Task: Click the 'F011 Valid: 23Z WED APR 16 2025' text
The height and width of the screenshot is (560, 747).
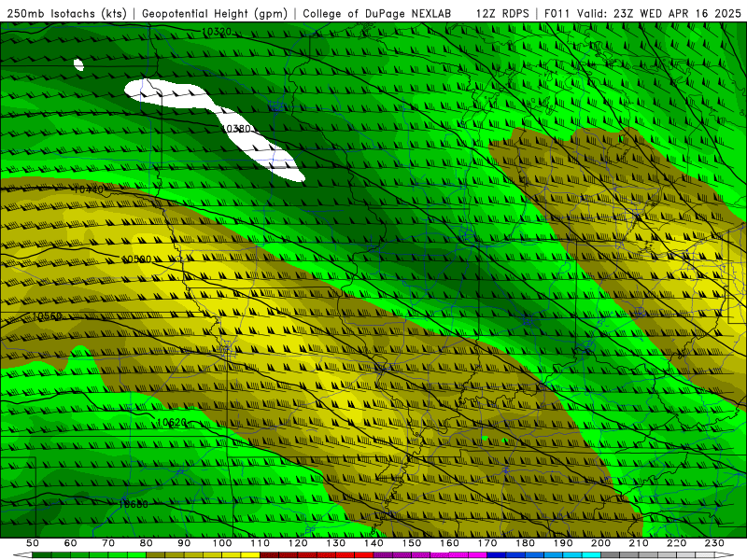Action: (643, 14)
